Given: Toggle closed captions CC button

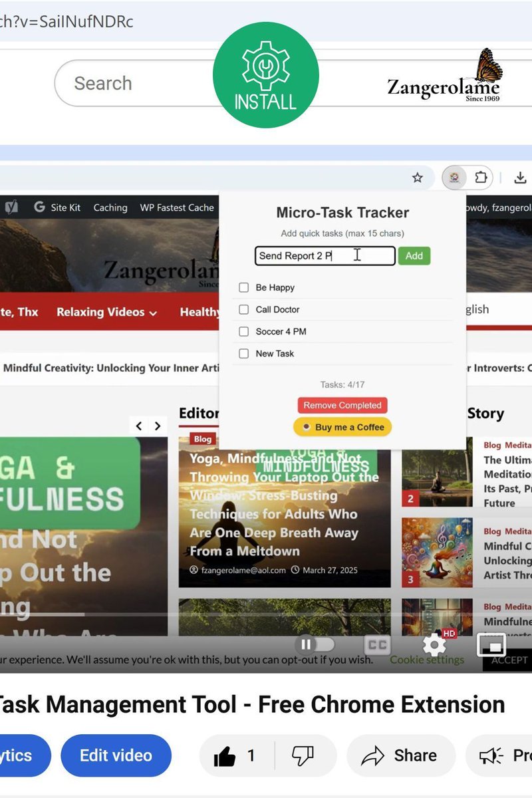Looking at the screenshot, I should point(377,644).
